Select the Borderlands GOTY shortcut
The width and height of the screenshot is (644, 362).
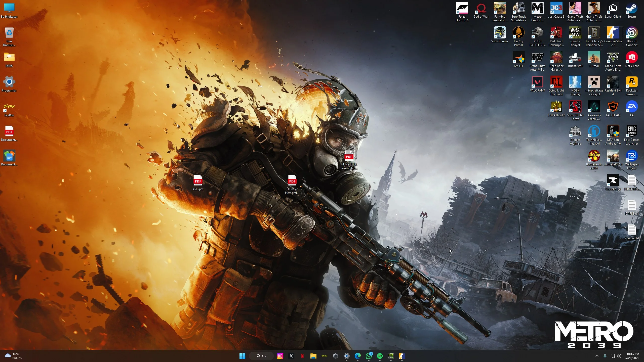click(594, 160)
